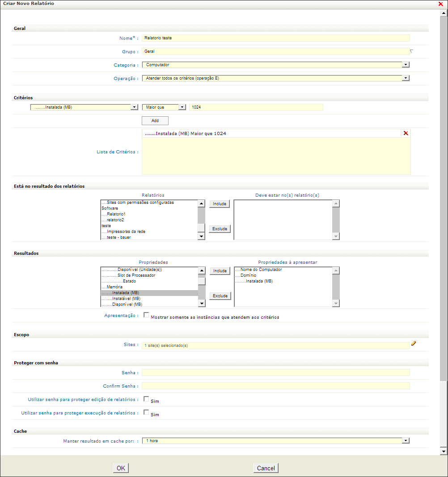This screenshot has width=448, height=477.
Task: Focus the Grupo input field
Action: pos(276,51)
